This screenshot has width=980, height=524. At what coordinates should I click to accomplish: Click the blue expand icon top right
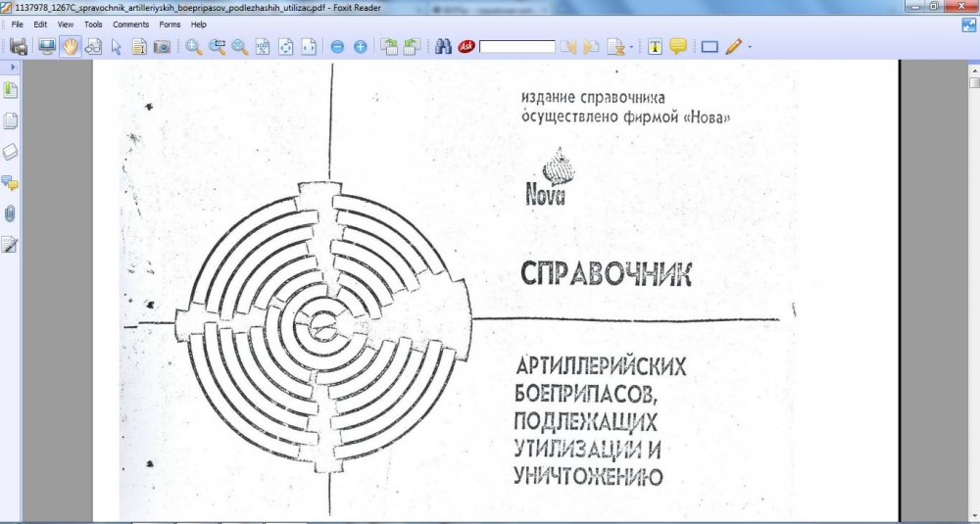click(969, 25)
